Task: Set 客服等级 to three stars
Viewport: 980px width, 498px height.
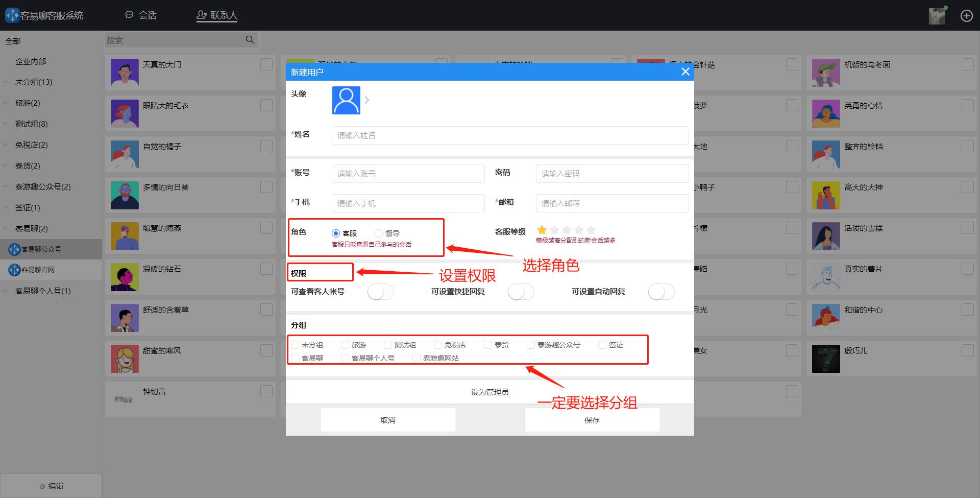Action: pos(566,230)
